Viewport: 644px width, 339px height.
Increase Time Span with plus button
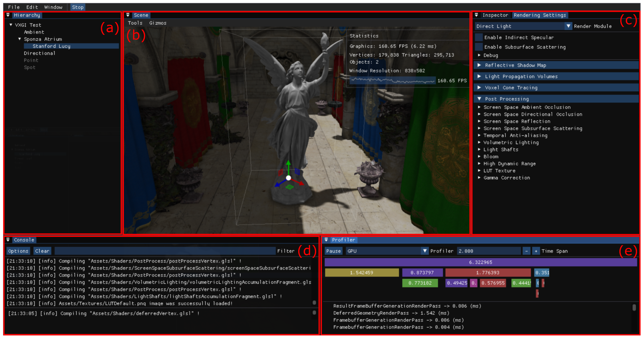[x=536, y=251]
